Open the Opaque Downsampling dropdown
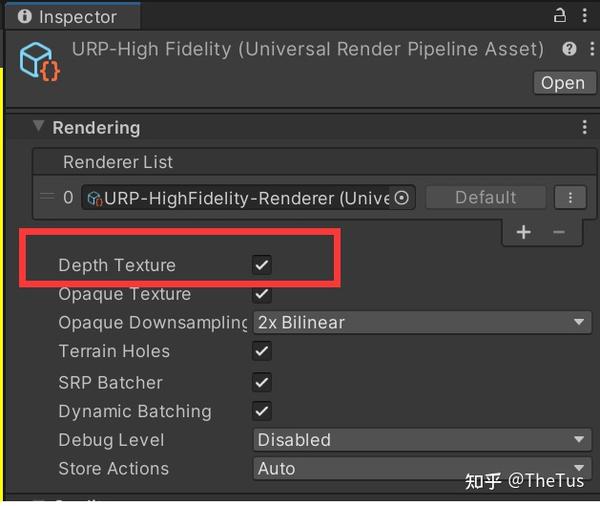Image resolution: width=600 pixels, height=506 pixels. pos(422,323)
